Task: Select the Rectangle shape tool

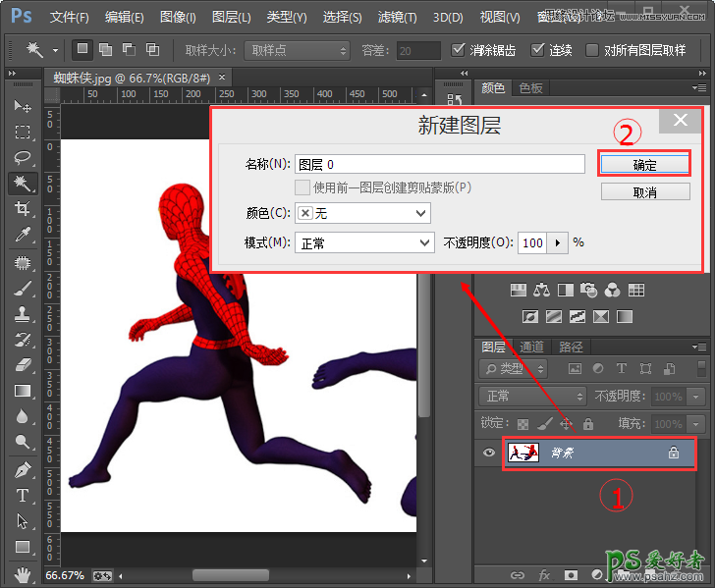Action: coord(22,547)
